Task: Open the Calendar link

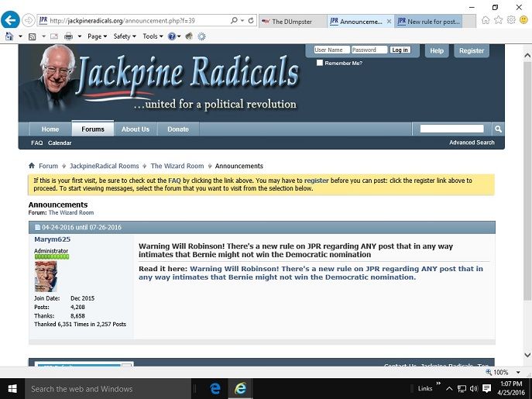Action: [60, 143]
